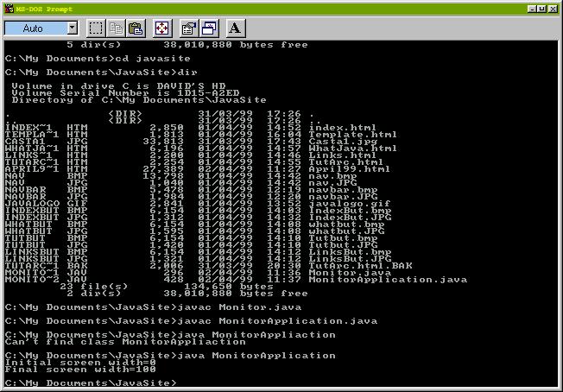Minimize the MS-DOS Prompt window

click(533, 9)
